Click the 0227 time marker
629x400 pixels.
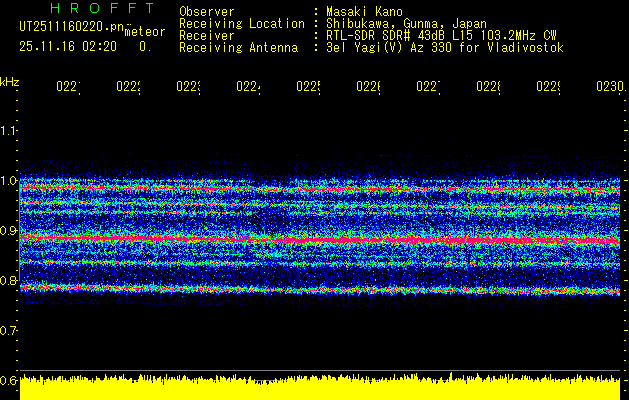tap(428, 87)
